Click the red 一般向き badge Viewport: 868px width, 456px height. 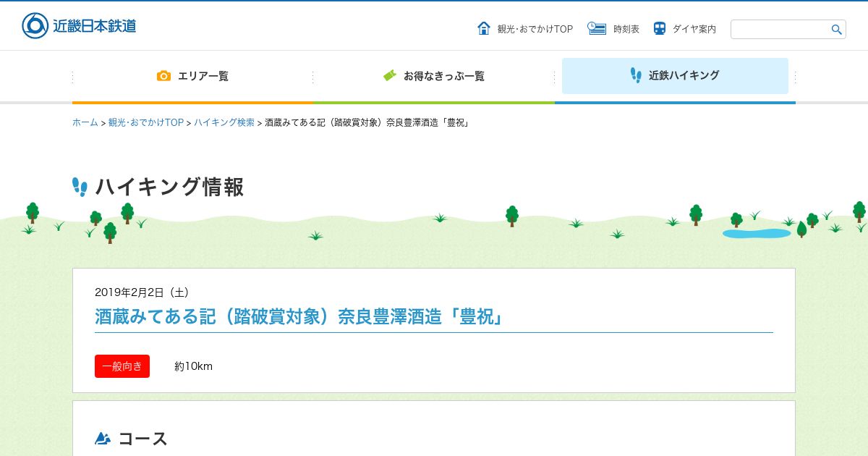pyautogui.click(x=122, y=366)
